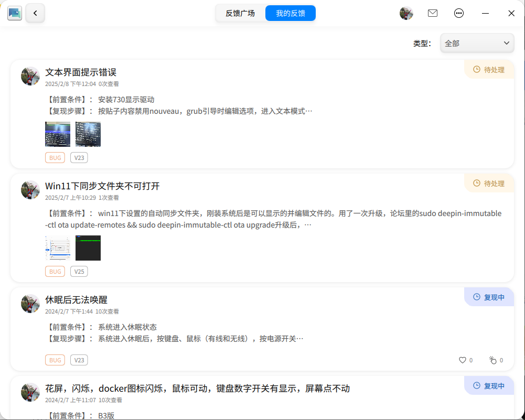This screenshot has height=420, width=525.
Task: Click the feedback app logo icon
Action: click(15, 13)
